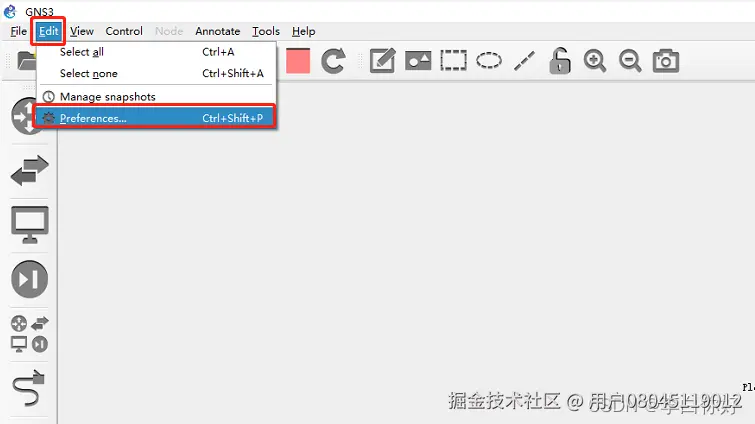Click the lock/unlock items icon

[x=560, y=61]
